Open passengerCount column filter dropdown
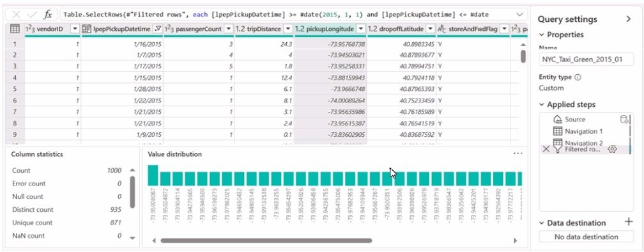Viewport: 644px width, 252px height. (228, 29)
